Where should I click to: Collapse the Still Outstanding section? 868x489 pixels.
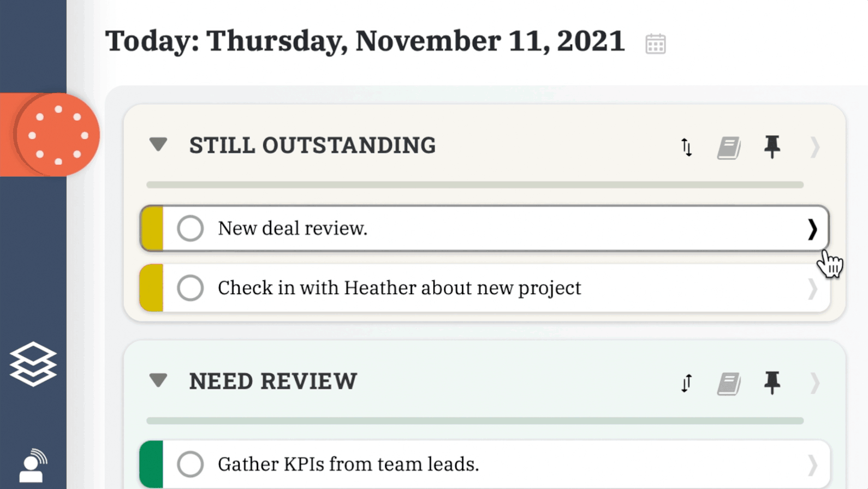point(158,145)
